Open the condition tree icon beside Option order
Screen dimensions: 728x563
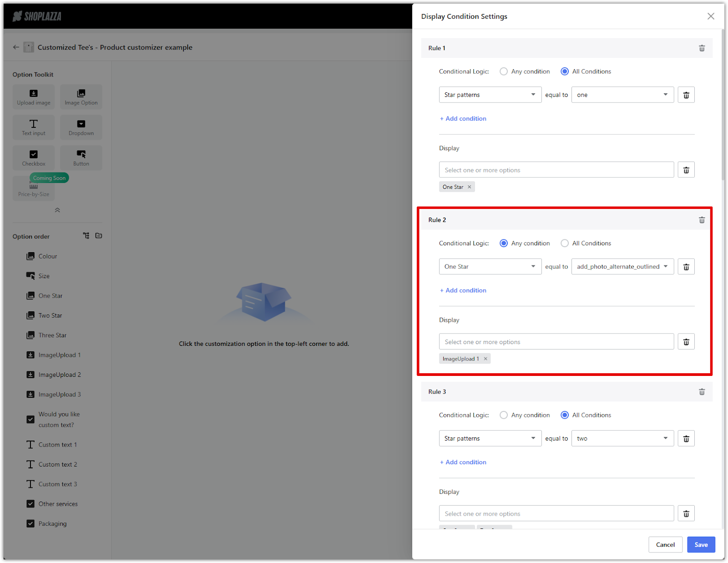tap(86, 236)
